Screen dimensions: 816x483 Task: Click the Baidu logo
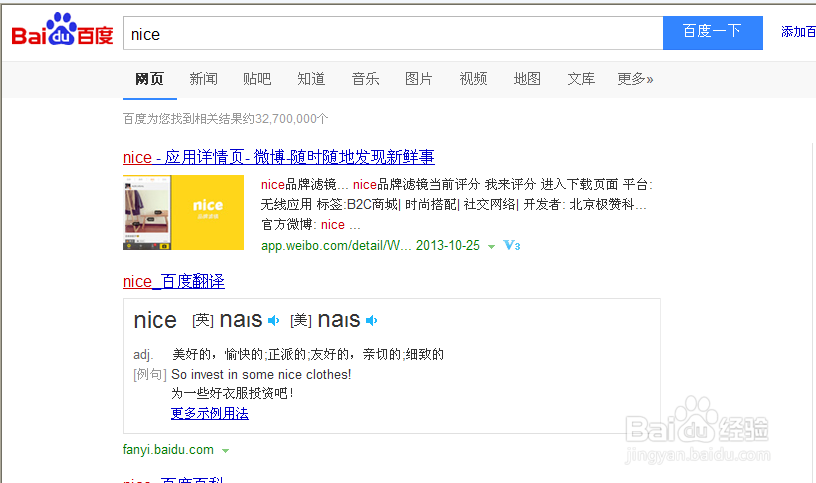point(62,30)
